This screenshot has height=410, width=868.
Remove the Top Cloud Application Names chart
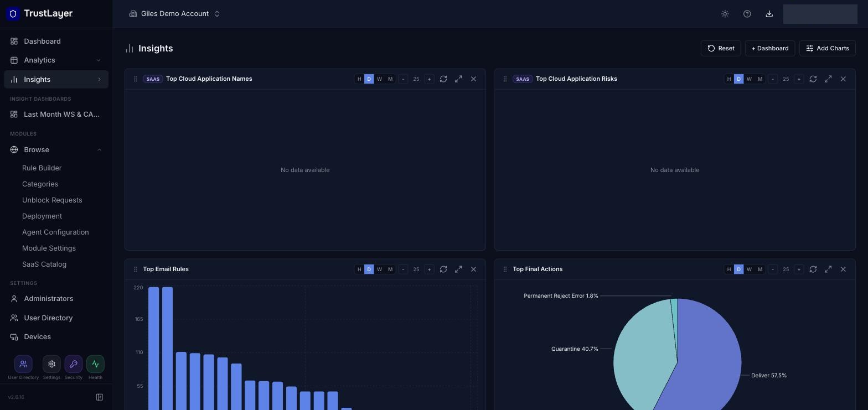[x=473, y=79]
